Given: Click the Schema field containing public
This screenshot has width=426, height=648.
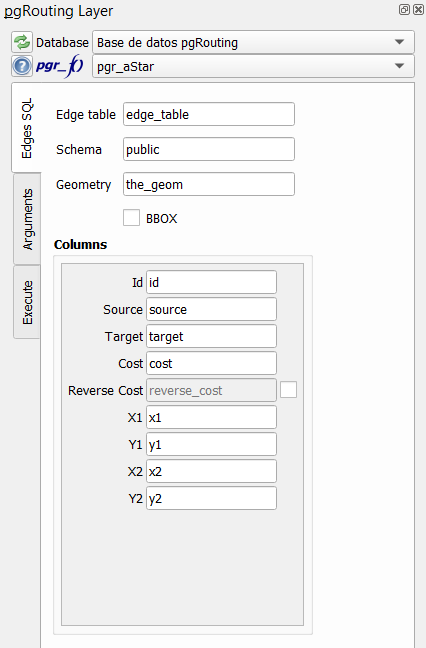Looking at the screenshot, I should 209,149.
